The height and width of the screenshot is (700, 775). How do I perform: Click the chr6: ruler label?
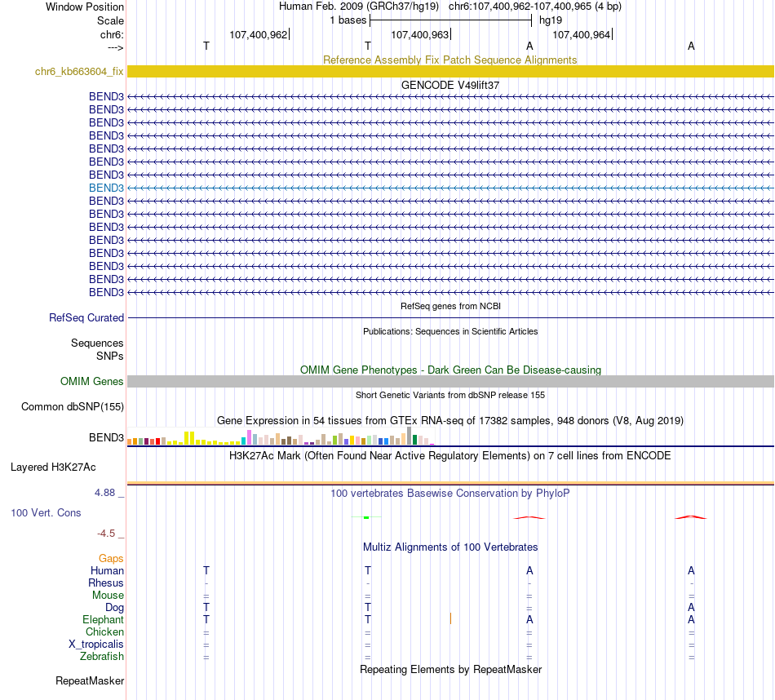112,34
